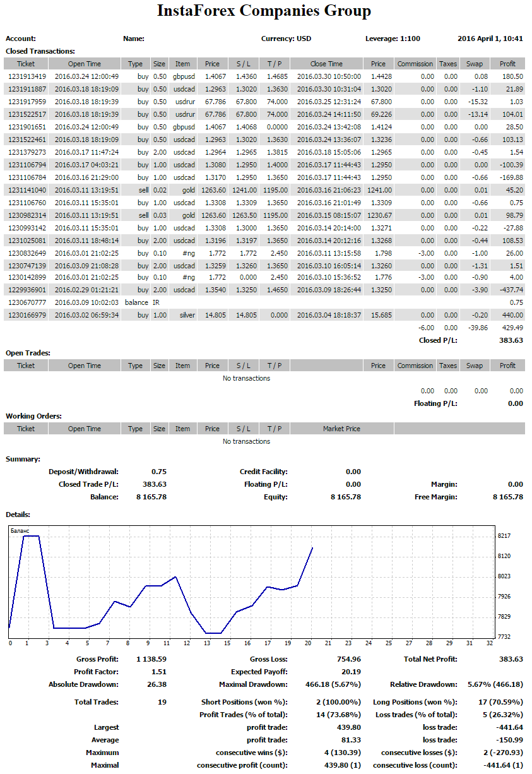
Task: Click the balance chart plot area
Action: 251,581
